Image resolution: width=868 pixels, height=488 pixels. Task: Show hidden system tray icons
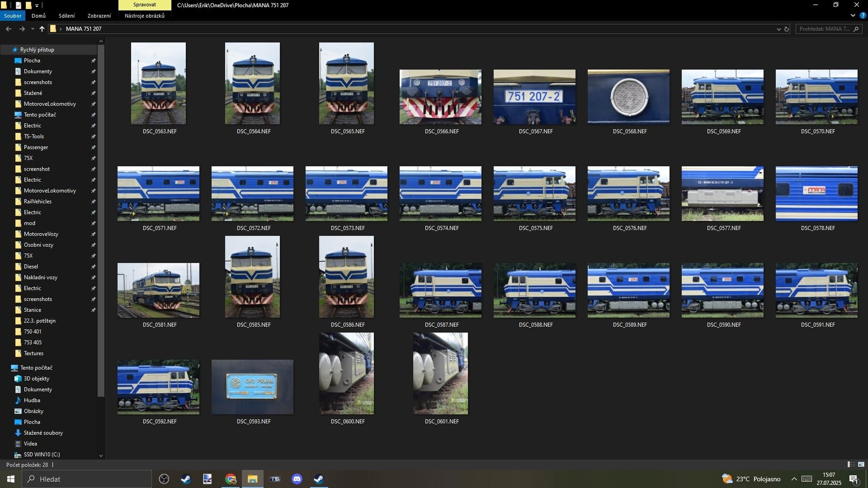coord(794,479)
